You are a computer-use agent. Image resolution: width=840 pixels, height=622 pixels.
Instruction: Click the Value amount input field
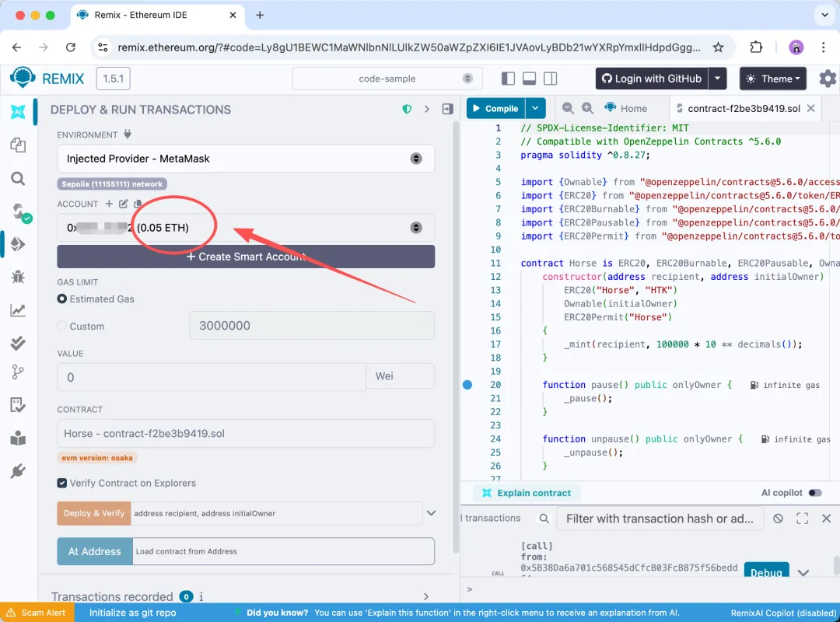tap(212, 377)
